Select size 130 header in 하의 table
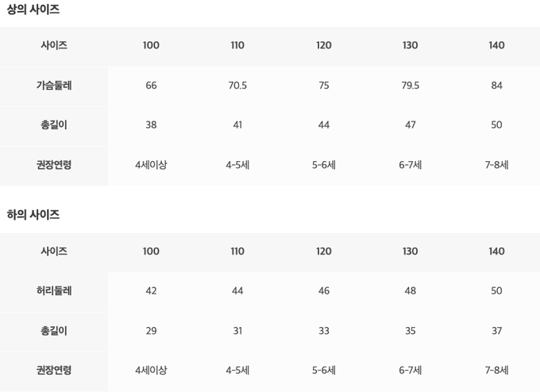This screenshot has height=392, width=540. coord(410,252)
